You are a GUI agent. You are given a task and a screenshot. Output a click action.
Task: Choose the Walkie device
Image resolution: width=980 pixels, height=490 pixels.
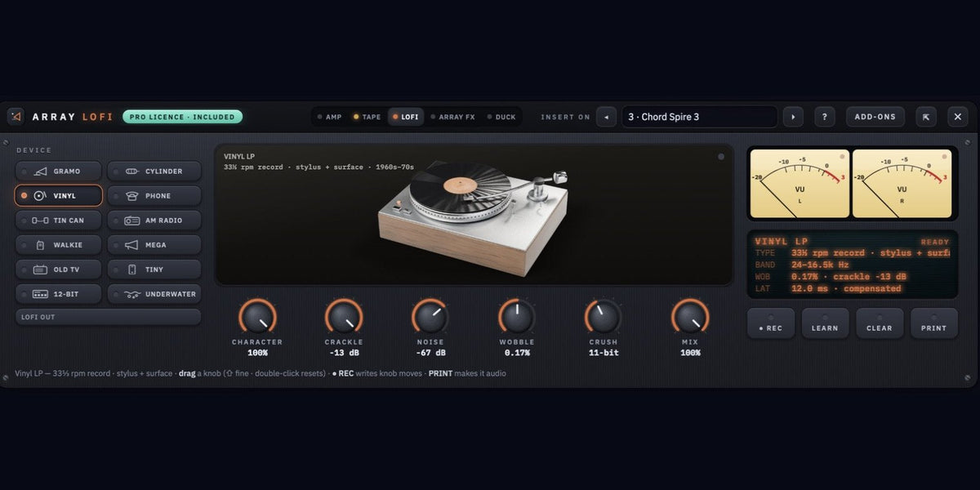pos(59,245)
